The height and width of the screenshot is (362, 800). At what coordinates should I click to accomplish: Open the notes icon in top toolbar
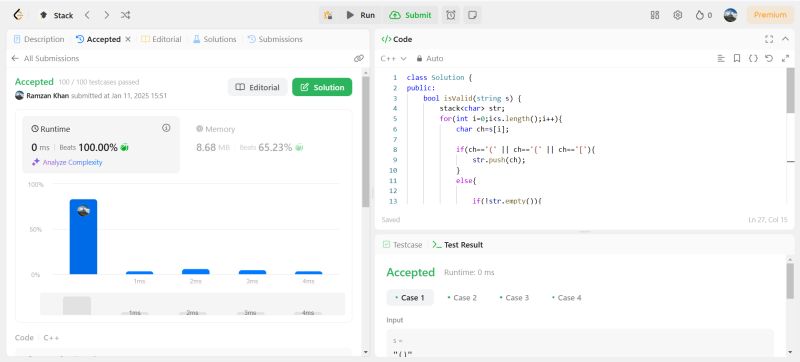(472, 15)
